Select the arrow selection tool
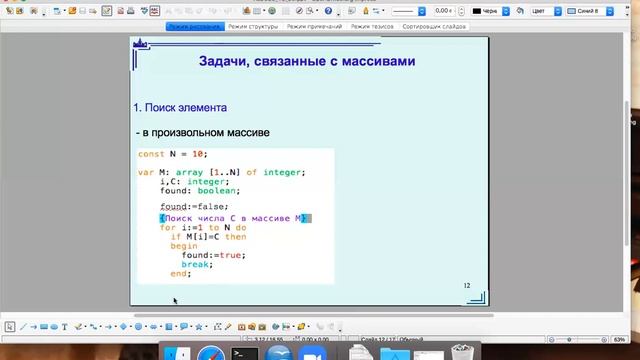Viewport: 640px width, 360px height. point(10,327)
